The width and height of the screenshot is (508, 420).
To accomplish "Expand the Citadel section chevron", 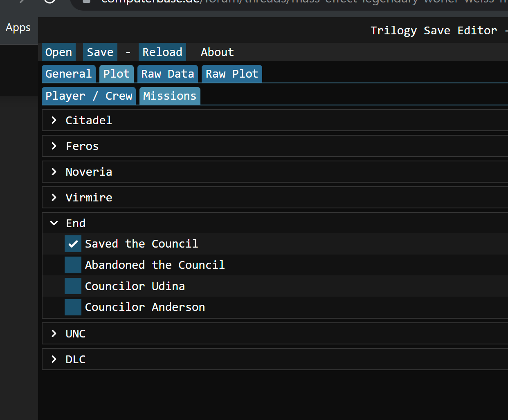I will [x=54, y=120].
